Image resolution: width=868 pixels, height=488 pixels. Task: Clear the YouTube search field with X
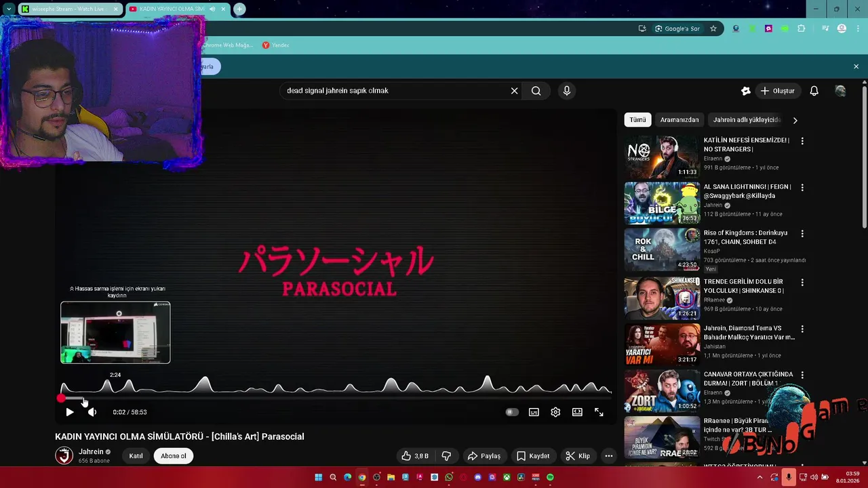(x=514, y=91)
